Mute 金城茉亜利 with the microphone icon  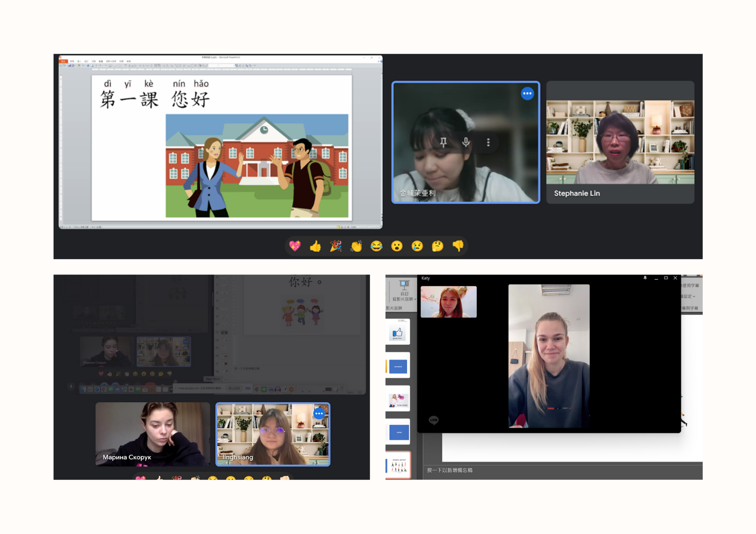[466, 142]
